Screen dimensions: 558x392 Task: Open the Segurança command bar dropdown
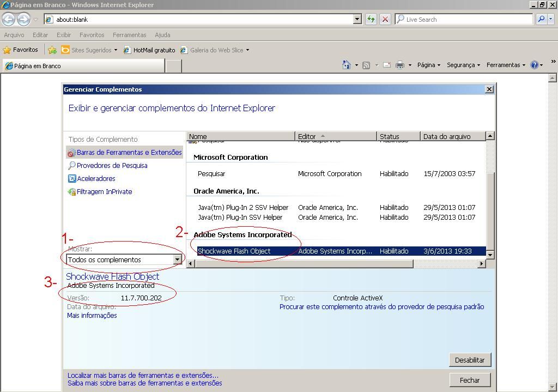(463, 65)
